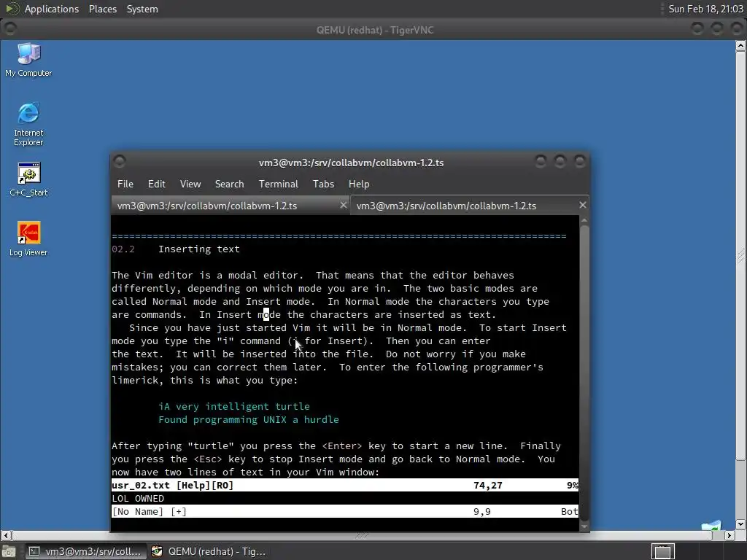This screenshot has height=560, width=747.
Task: Click the terminal scrollbar up arrow
Action: pyautogui.click(x=584, y=220)
